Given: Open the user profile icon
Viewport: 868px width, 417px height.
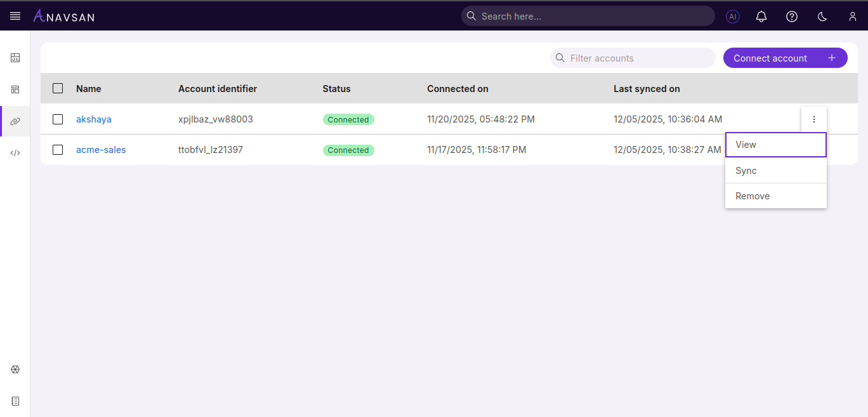Looking at the screenshot, I should pyautogui.click(x=853, y=17).
